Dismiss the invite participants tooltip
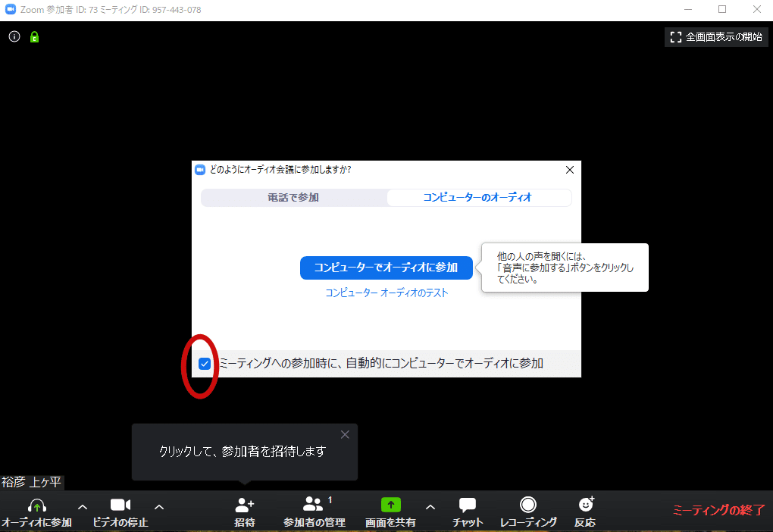This screenshot has width=773, height=532. (345, 434)
